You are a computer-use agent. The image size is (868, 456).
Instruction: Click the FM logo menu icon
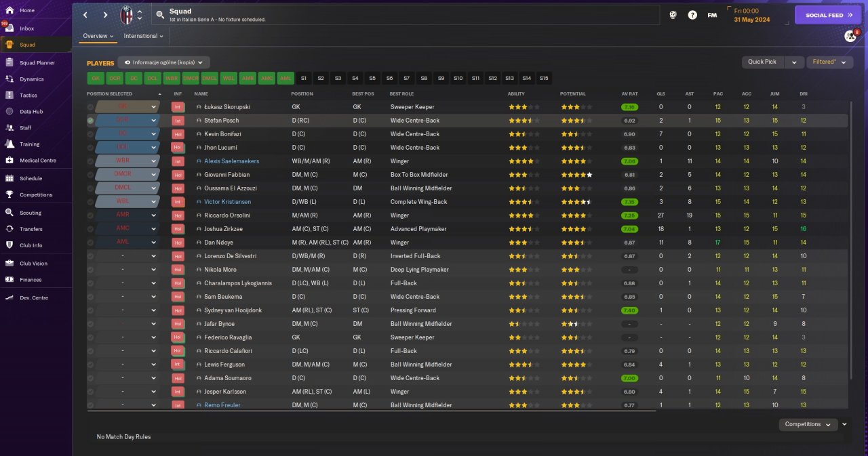712,15
